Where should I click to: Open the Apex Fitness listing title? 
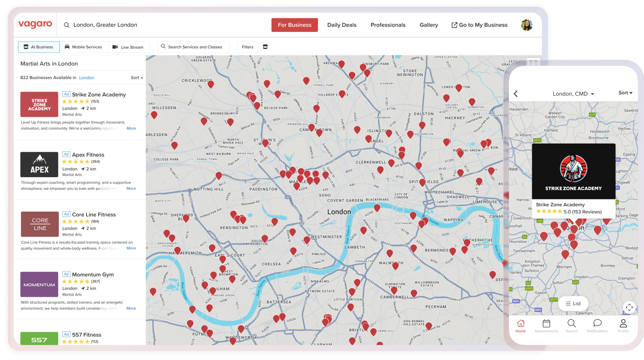click(88, 155)
